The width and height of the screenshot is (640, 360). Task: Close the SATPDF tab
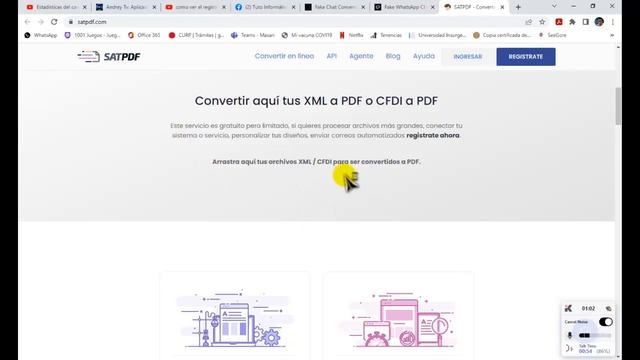[502, 7]
